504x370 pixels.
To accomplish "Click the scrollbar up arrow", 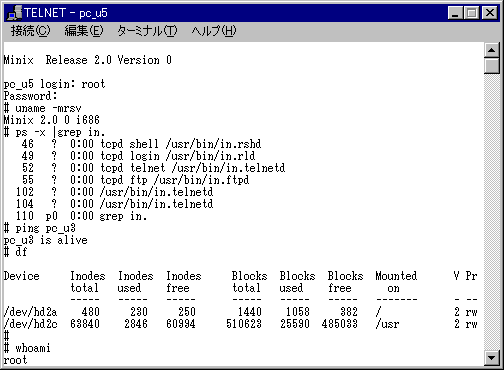I will coord(492,50).
